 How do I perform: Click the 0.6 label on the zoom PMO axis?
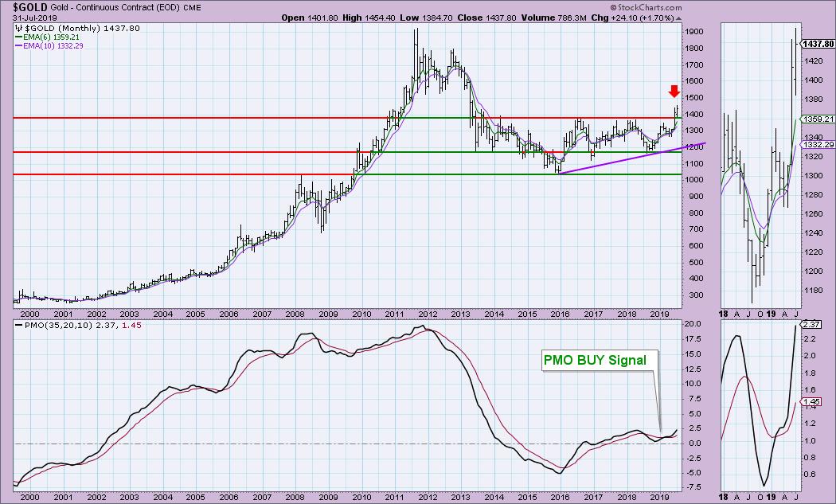tap(810, 474)
